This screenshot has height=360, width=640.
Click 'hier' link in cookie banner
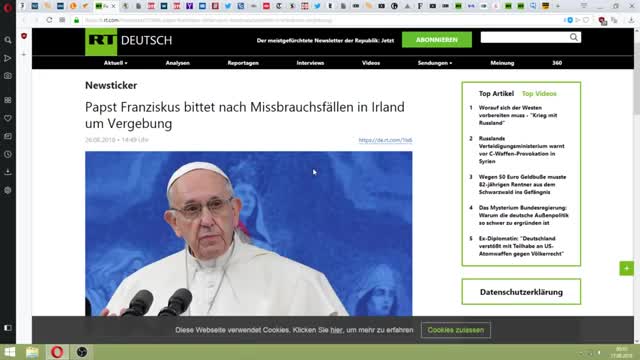(x=336, y=330)
